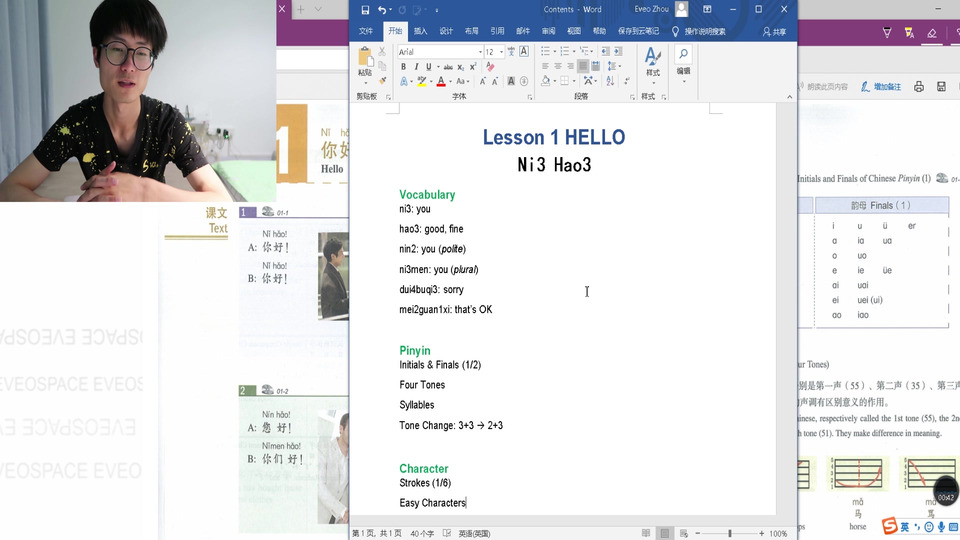Switch to the Design tab
The image size is (960, 540).
pos(446,31)
